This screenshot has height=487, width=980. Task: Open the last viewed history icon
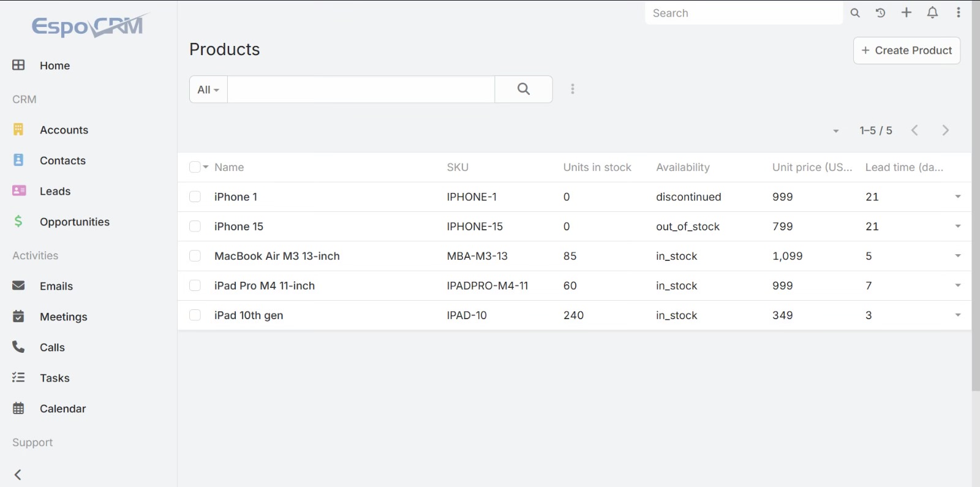(x=880, y=13)
